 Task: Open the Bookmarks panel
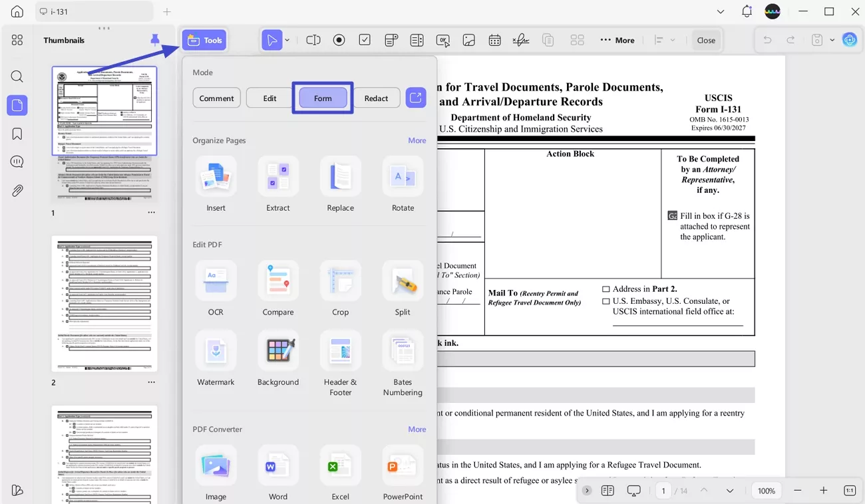click(x=17, y=133)
